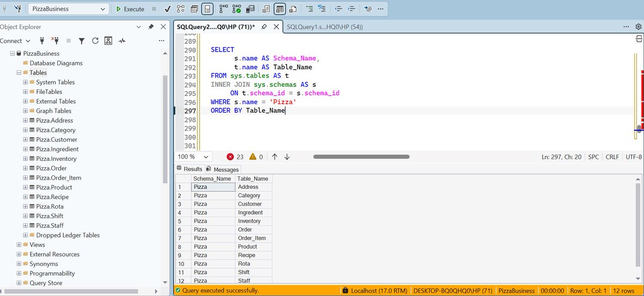Click Display Estimated Execution Plan icon
The height and width of the screenshot is (296, 644).
(x=180, y=9)
